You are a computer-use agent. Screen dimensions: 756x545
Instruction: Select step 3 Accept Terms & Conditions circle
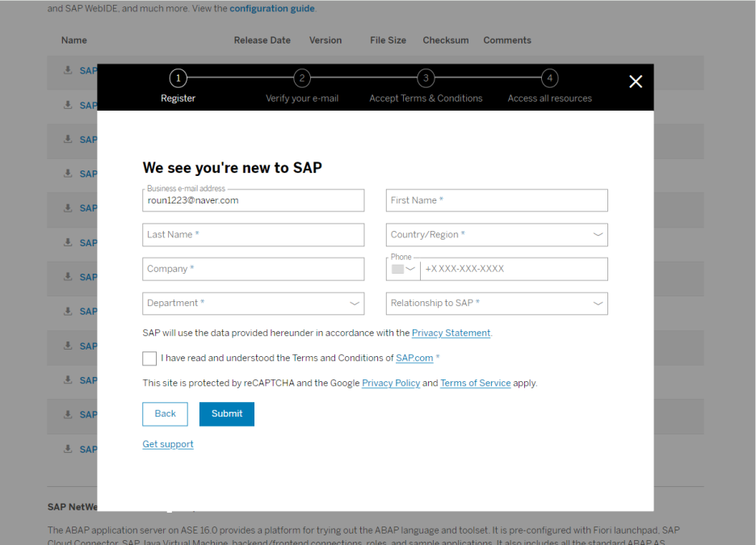click(x=426, y=78)
